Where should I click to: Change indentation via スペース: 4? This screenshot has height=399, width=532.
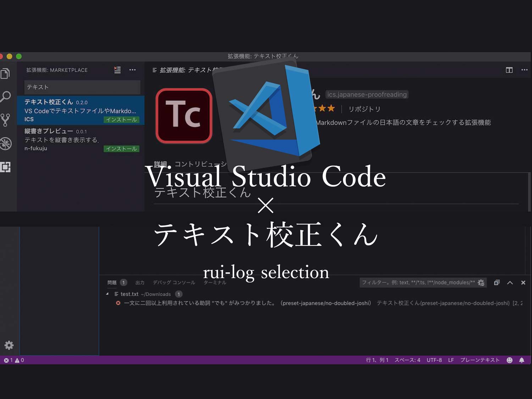pyautogui.click(x=407, y=360)
